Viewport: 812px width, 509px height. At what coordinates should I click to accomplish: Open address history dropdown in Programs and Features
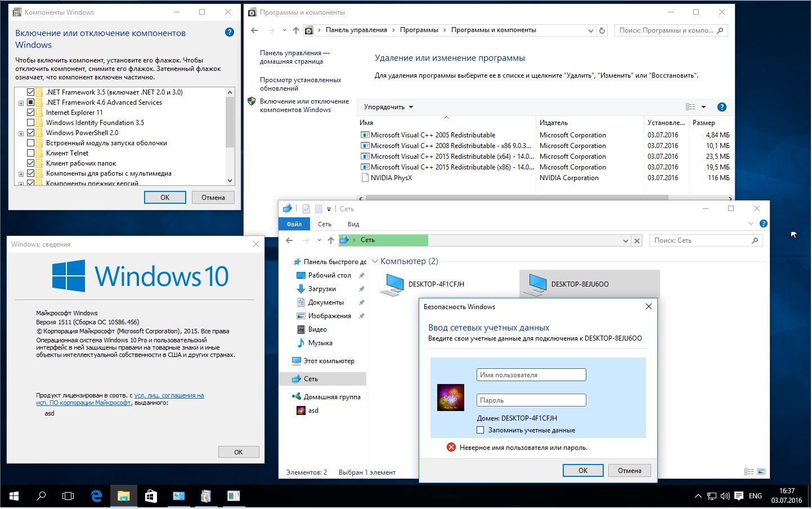coord(590,30)
